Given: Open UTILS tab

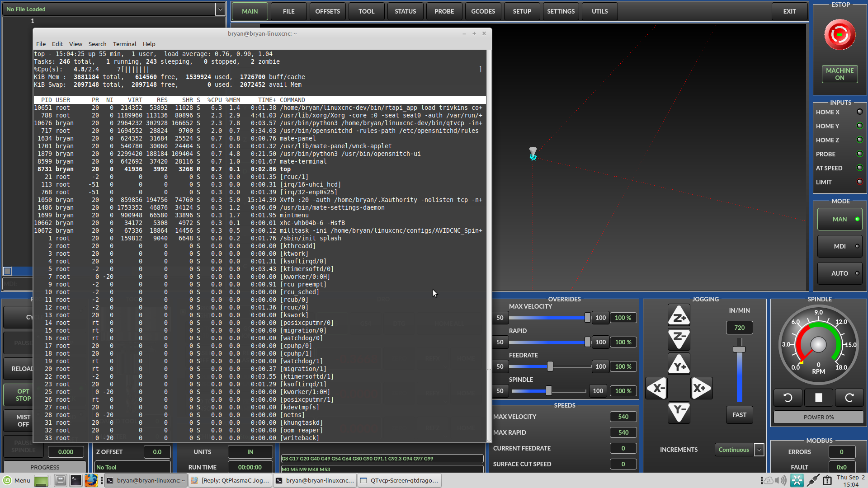Looking at the screenshot, I should click(600, 11).
